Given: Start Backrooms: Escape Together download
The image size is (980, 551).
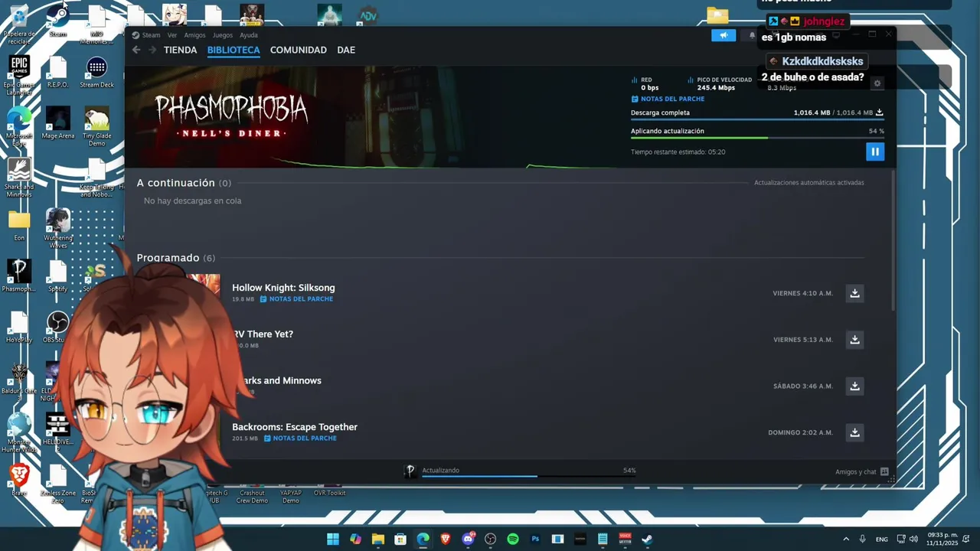Looking at the screenshot, I should point(854,432).
